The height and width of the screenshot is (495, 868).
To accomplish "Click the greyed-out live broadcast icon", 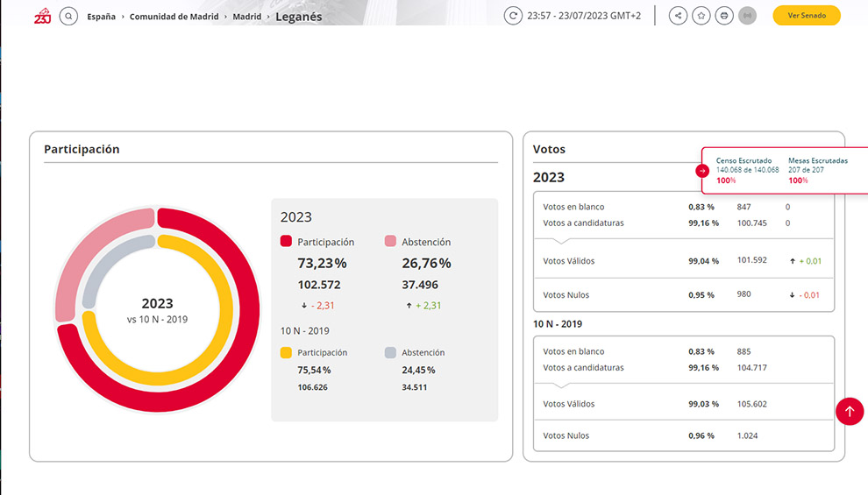I will 747,16.
